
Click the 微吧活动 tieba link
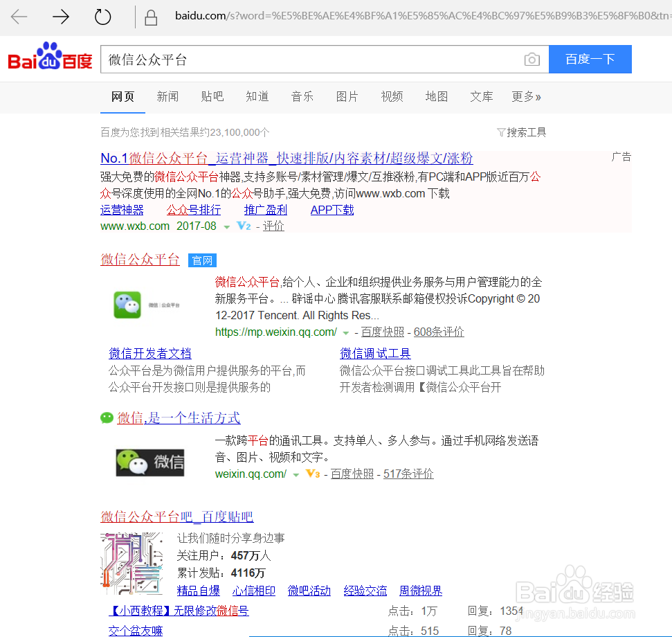[309, 591]
